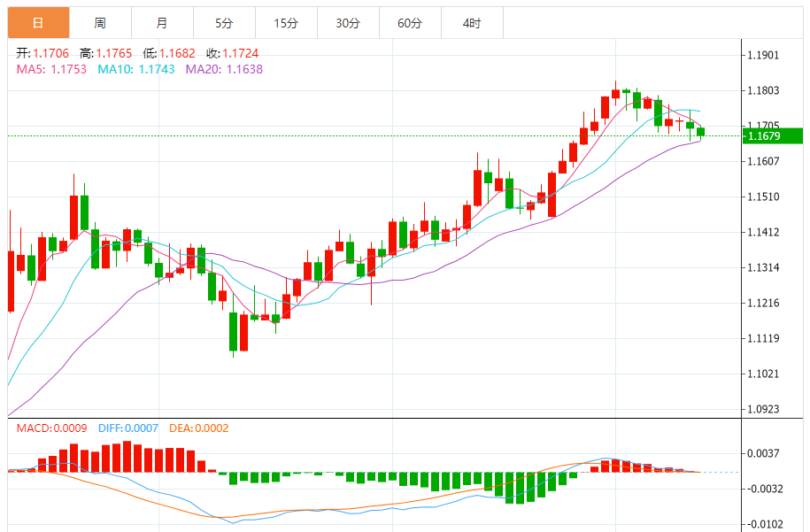Open the 15分 timeframe tab
The width and height of the screenshot is (810, 532).
tap(286, 23)
